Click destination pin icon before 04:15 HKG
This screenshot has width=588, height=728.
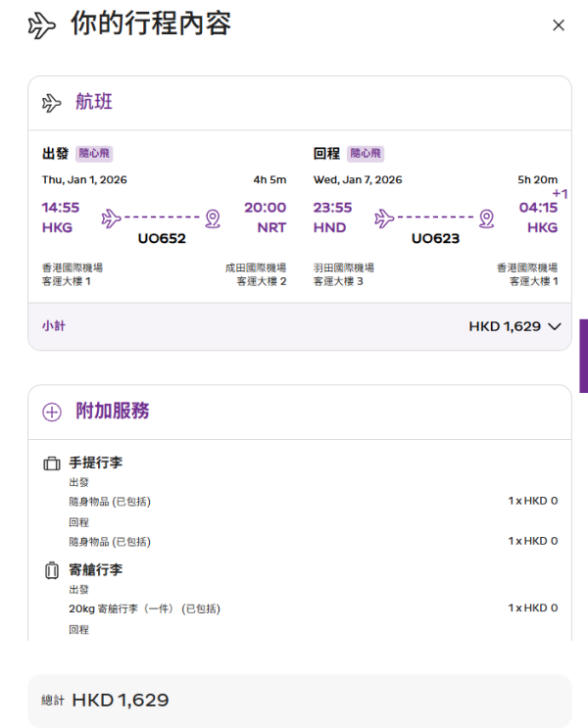486,217
